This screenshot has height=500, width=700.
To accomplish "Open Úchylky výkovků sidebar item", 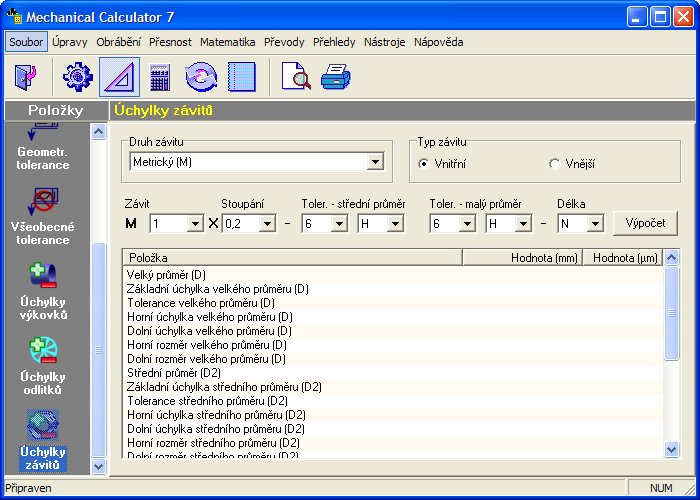I will (x=42, y=291).
